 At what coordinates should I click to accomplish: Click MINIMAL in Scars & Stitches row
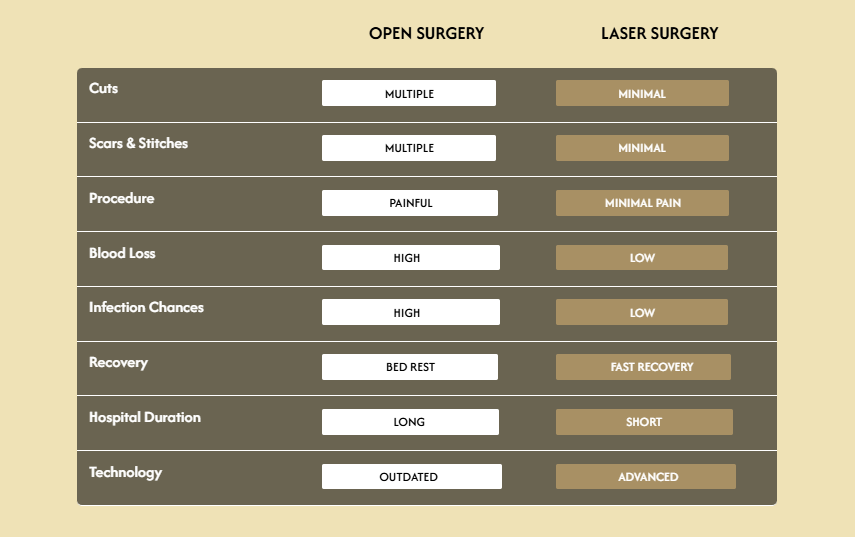point(642,148)
